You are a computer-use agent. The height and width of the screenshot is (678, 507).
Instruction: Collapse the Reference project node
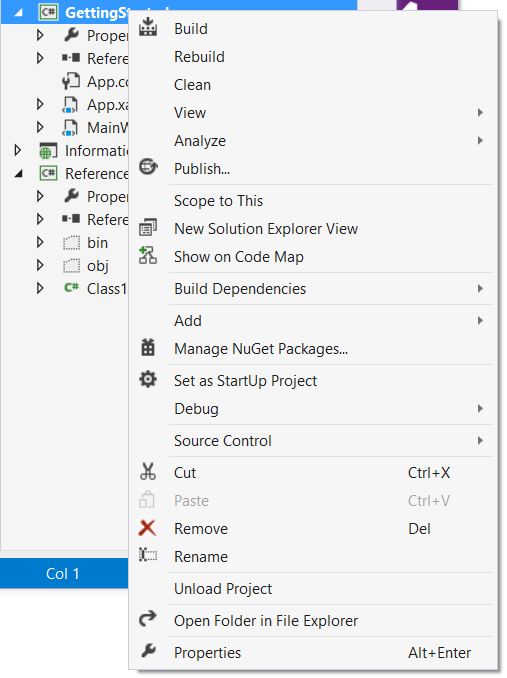[18, 174]
